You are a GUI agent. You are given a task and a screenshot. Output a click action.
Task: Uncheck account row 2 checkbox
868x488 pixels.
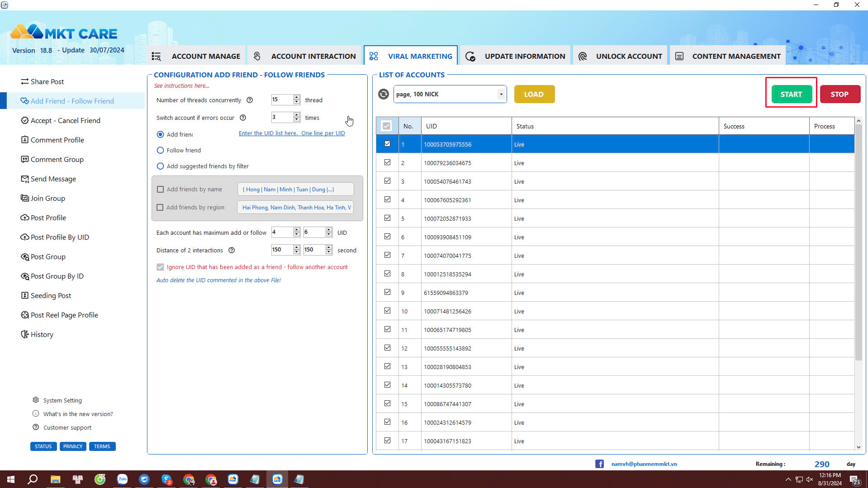pos(387,162)
